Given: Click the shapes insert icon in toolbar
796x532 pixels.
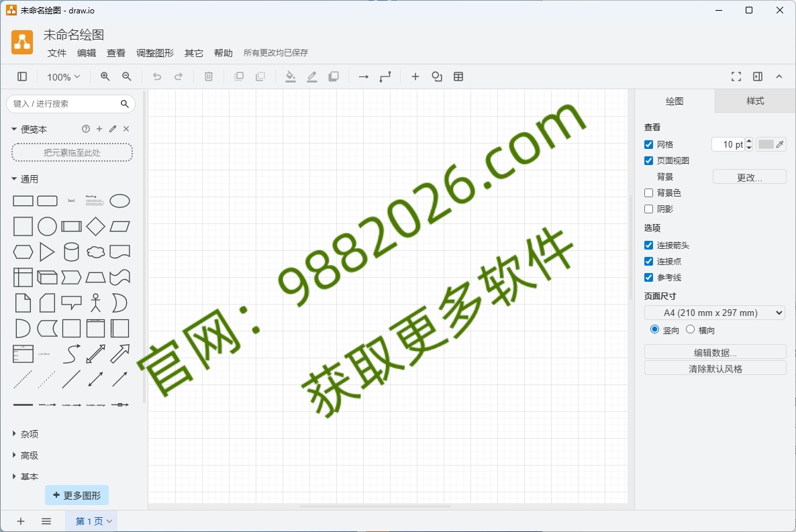Looking at the screenshot, I should pyautogui.click(x=436, y=76).
